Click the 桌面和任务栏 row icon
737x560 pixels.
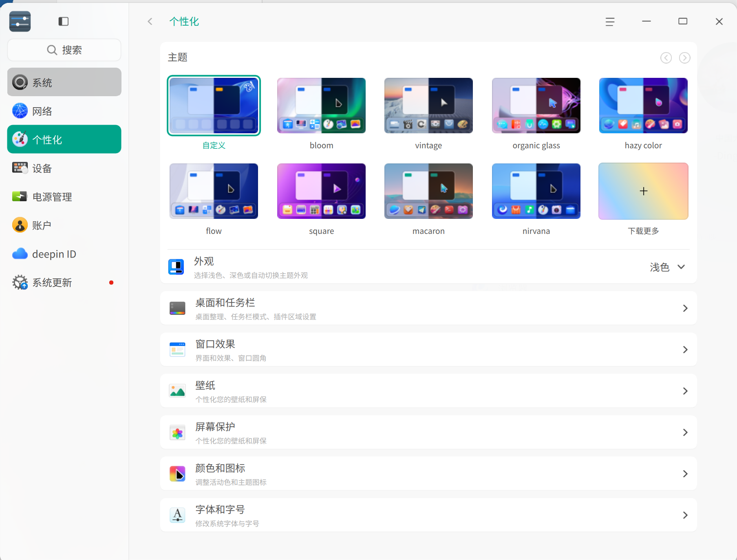[177, 308]
